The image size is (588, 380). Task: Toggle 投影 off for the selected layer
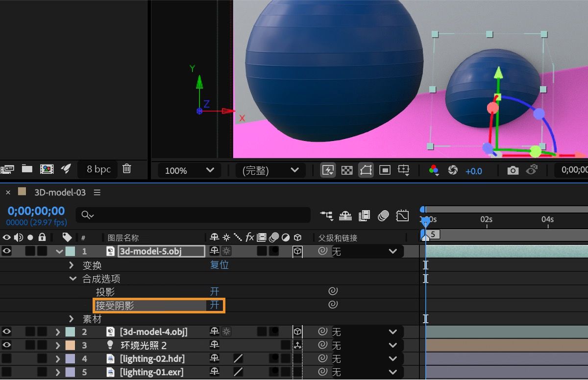[x=214, y=291]
